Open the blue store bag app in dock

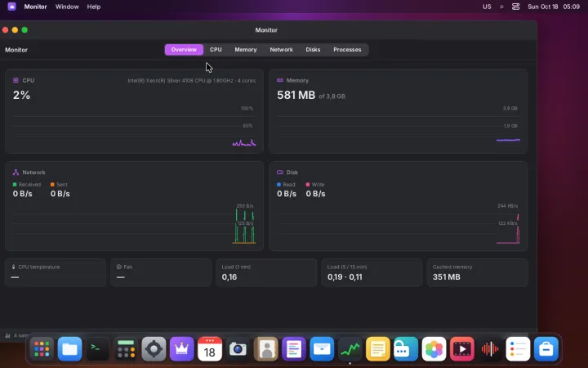click(x=546, y=349)
